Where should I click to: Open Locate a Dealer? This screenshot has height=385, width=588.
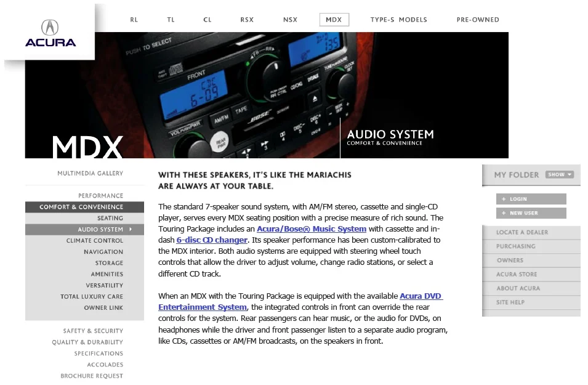coord(522,233)
